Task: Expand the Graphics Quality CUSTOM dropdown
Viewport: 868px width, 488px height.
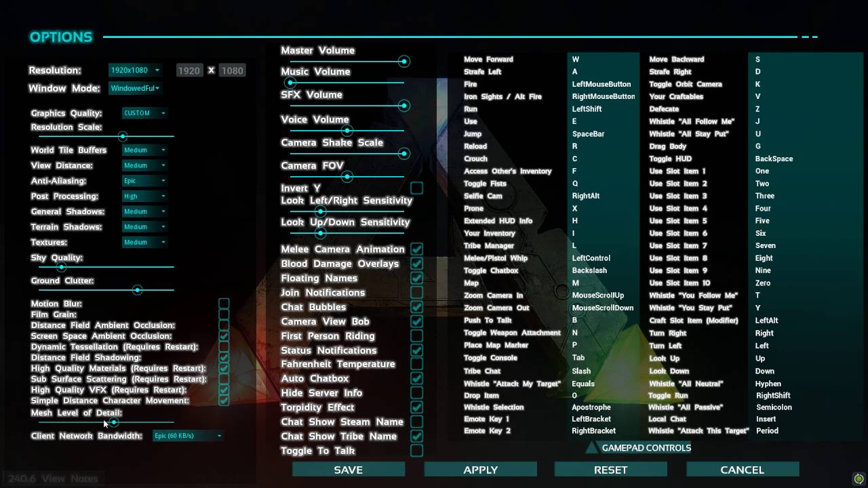Action: pos(144,113)
